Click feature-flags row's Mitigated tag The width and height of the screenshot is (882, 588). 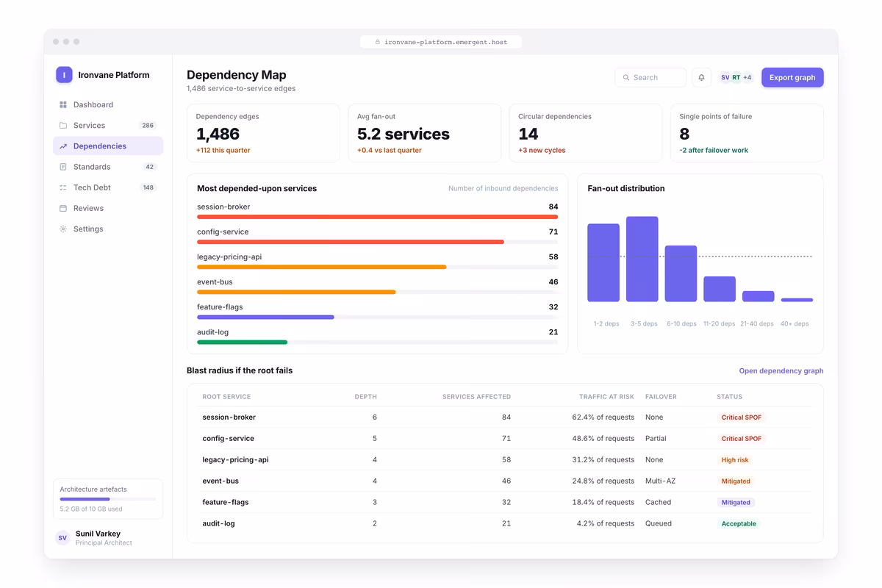click(736, 503)
